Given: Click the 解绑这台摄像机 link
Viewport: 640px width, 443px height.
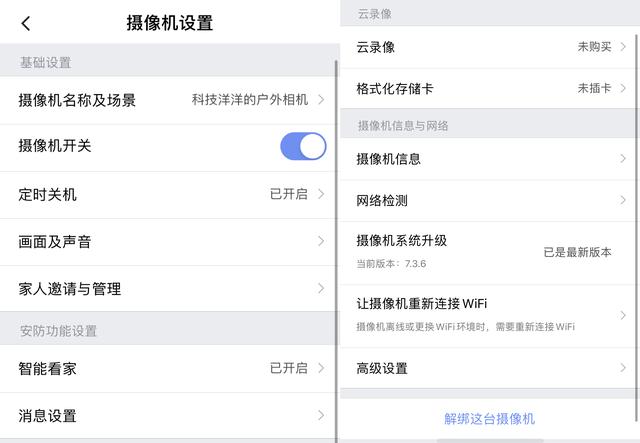Looking at the screenshot, I should pyautogui.click(x=490, y=418).
